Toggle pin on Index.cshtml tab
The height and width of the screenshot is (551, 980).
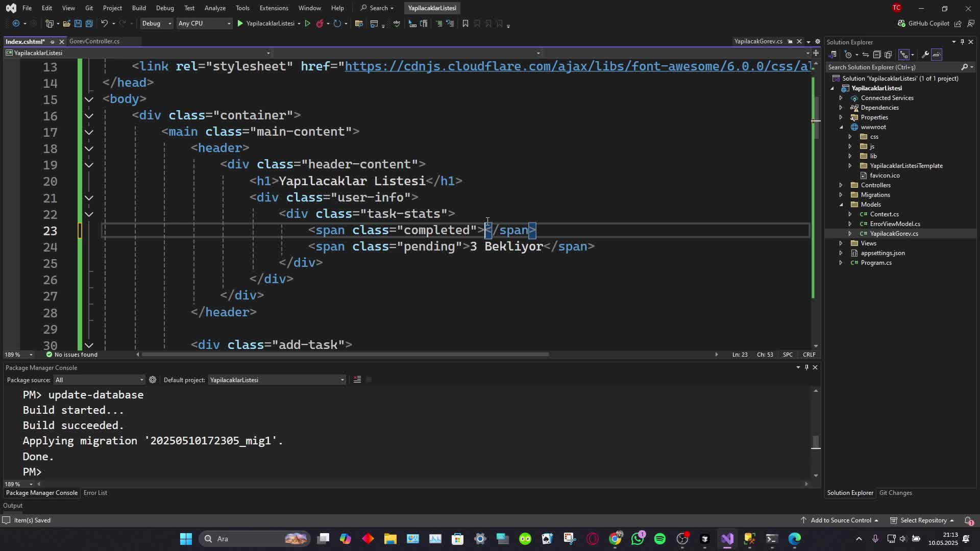pyautogui.click(x=52, y=42)
